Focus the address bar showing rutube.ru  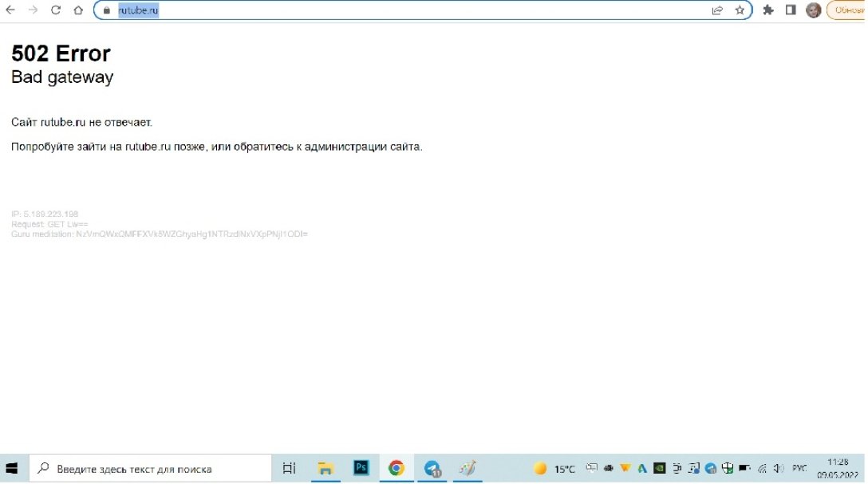(x=399, y=10)
